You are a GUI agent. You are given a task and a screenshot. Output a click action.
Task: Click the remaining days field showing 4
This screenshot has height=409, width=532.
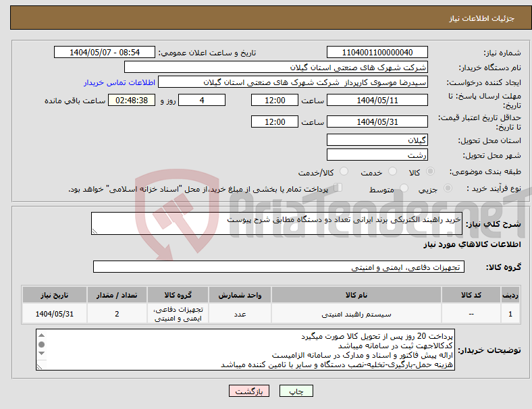[202, 100]
